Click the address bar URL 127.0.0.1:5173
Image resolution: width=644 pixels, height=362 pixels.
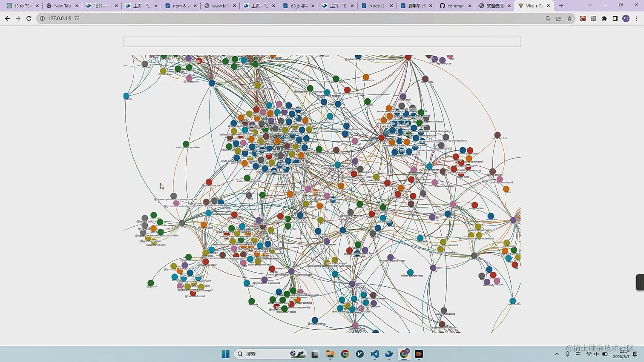point(63,18)
